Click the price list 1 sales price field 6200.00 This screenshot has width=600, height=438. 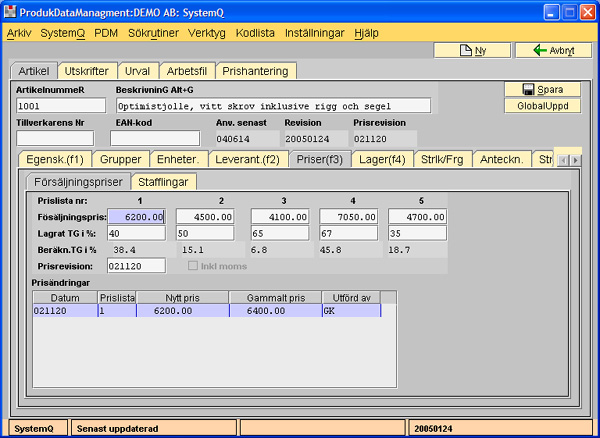coord(137,217)
